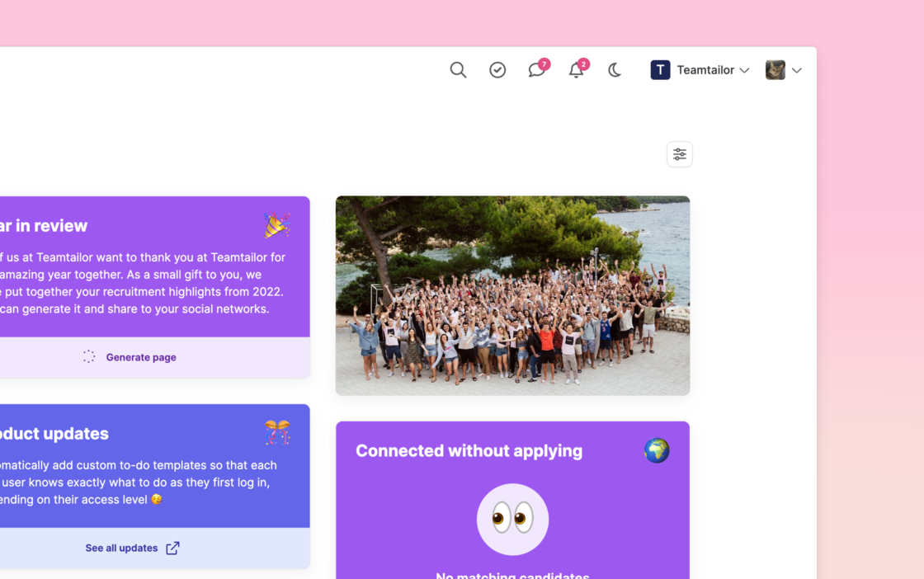Click the 'No matching candidates' text
Screen dimensions: 924x579
(x=512, y=575)
